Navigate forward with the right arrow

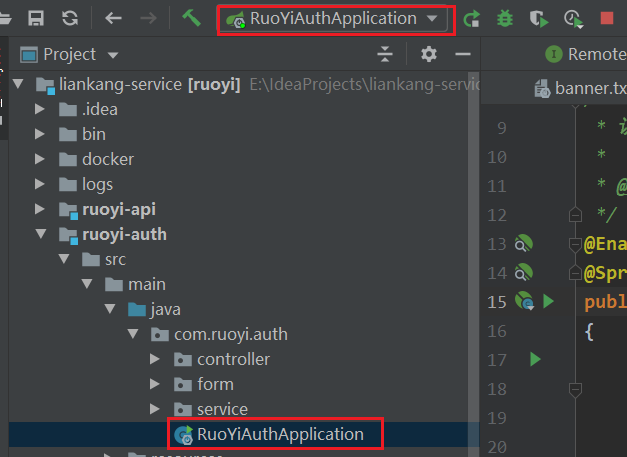coord(148,18)
